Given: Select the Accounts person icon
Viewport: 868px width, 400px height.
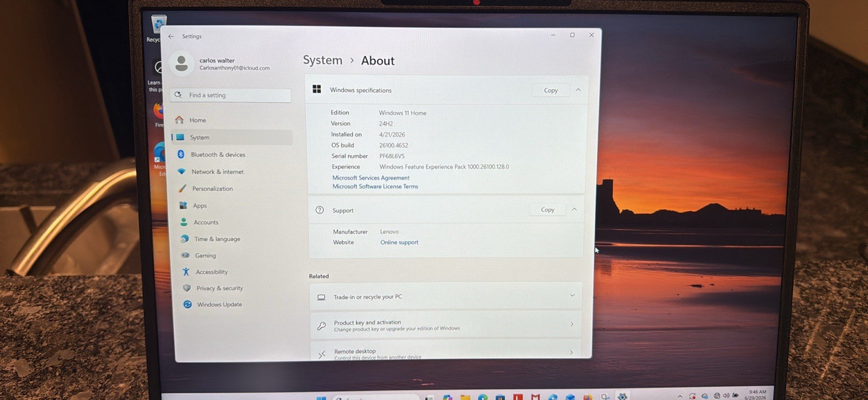Looking at the screenshot, I should click(184, 222).
